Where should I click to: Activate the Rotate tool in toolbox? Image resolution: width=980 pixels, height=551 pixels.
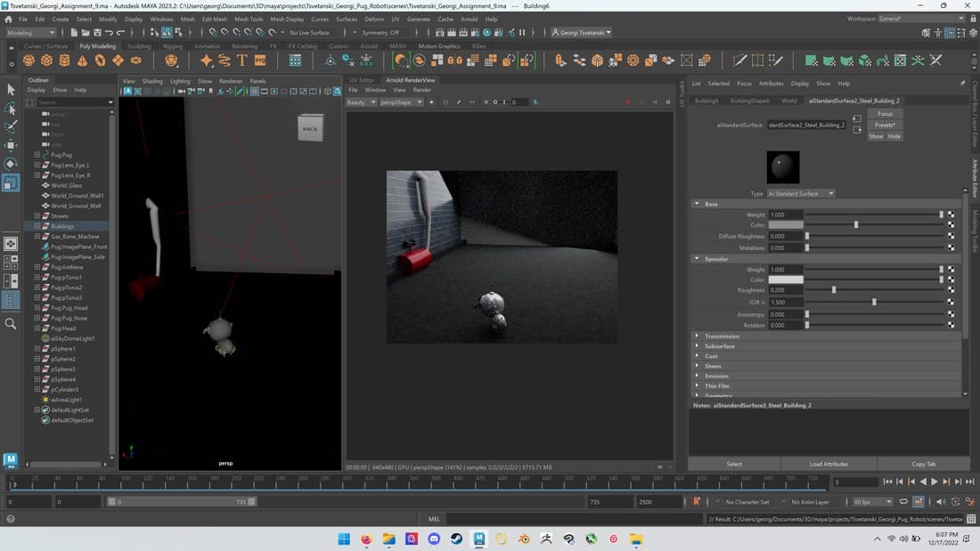[x=11, y=164]
